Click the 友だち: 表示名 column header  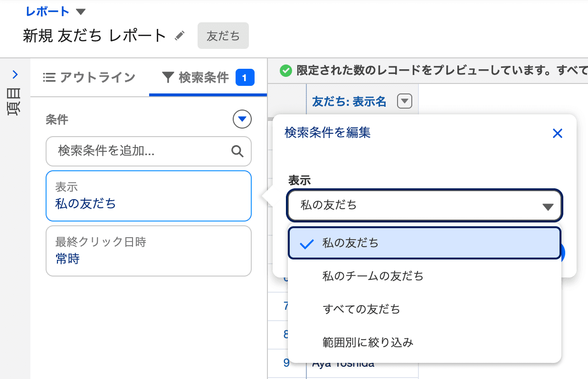point(349,101)
